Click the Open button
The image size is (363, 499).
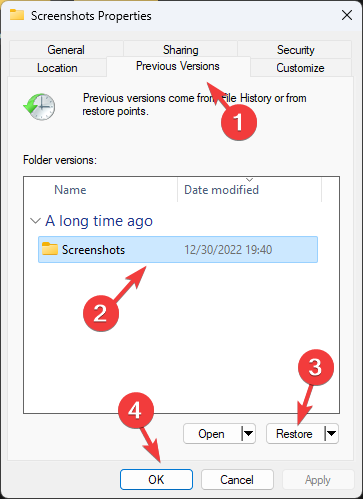[x=212, y=434]
